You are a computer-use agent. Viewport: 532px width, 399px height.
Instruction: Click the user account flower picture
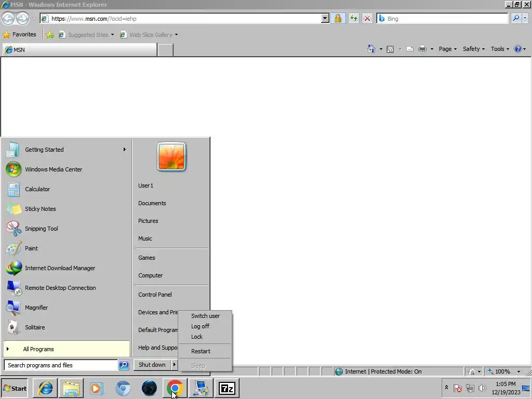coord(171,156)
